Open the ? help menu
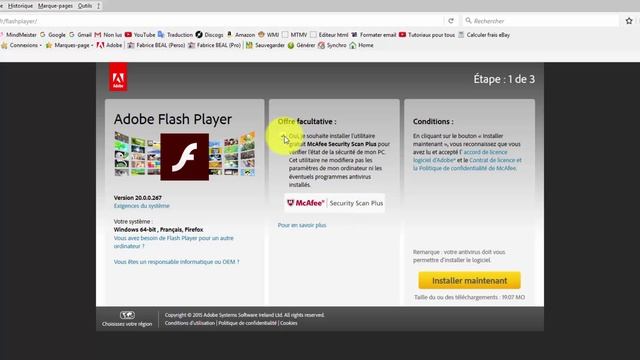 (x=98, y=6)
